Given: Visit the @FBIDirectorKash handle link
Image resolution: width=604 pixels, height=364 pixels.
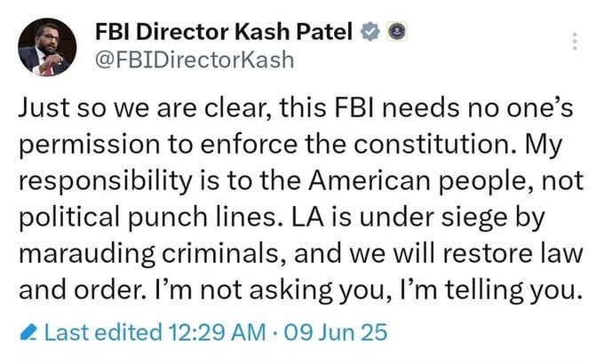Looking at the screenshot, I should pos(195,60).
